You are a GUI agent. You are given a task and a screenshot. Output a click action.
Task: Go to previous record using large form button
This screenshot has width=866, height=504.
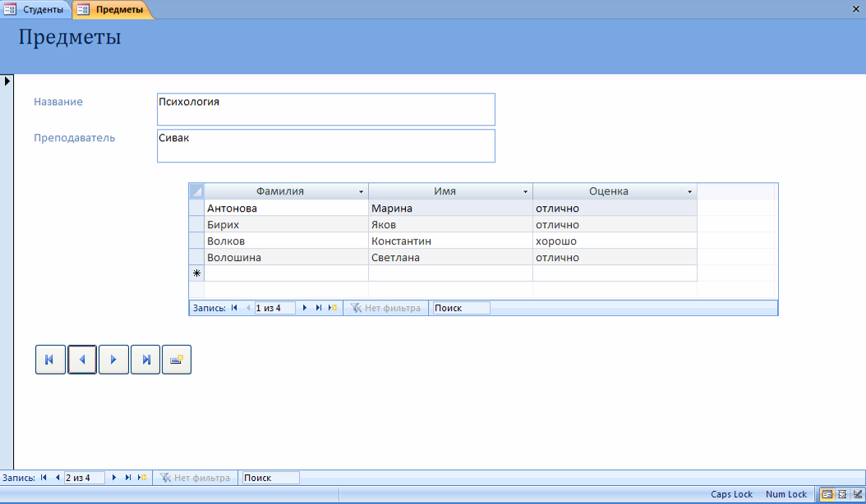[82, 360]
